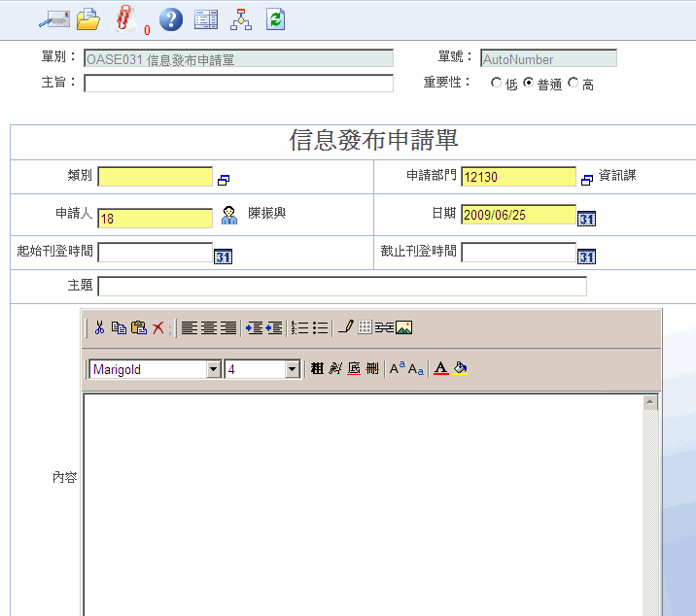
Task: Select 普通 (normal) importance
Action: click(529, 84)
